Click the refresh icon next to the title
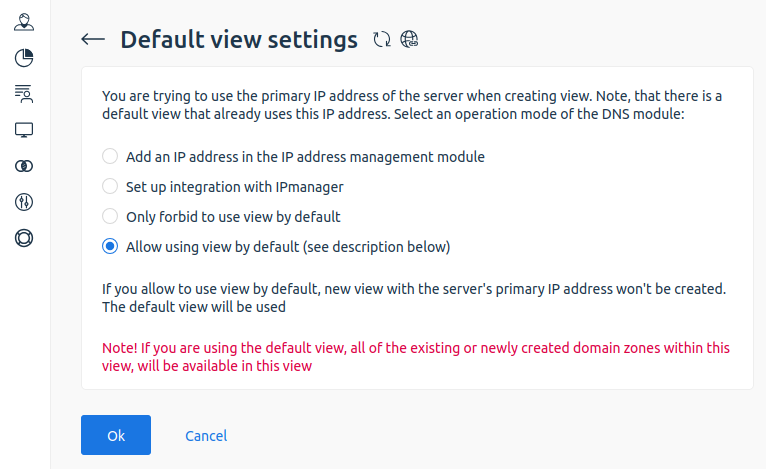Image resolution: width=766 pixels, height=469 pixels. 381,40
